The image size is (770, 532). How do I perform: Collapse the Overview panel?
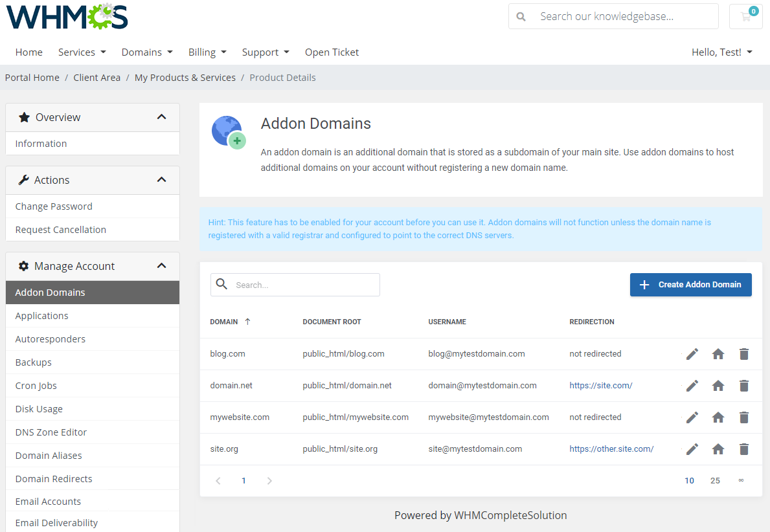[x=161, y=117]
